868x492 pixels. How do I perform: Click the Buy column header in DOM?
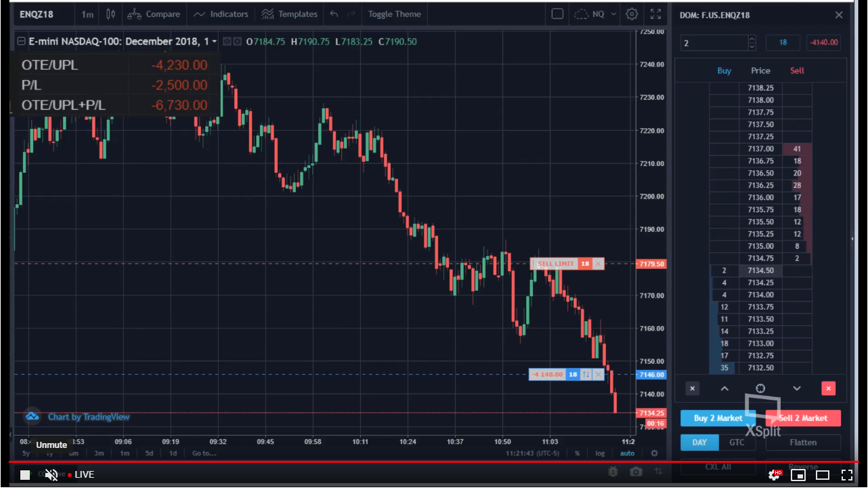[724, 70]
